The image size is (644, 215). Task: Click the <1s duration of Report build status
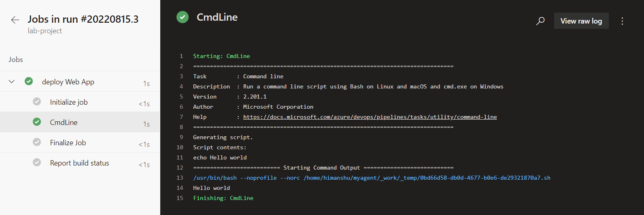click(x=144, y=165)
